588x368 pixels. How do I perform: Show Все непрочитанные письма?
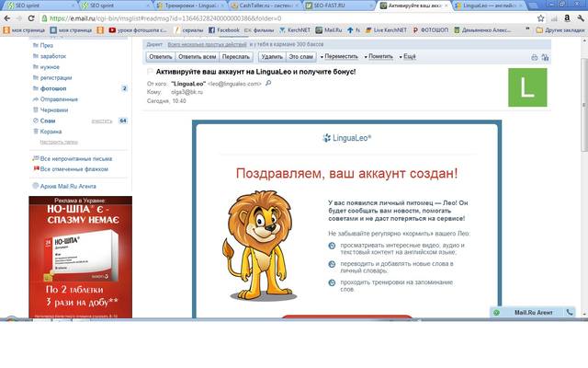click(x=76, y=159)
